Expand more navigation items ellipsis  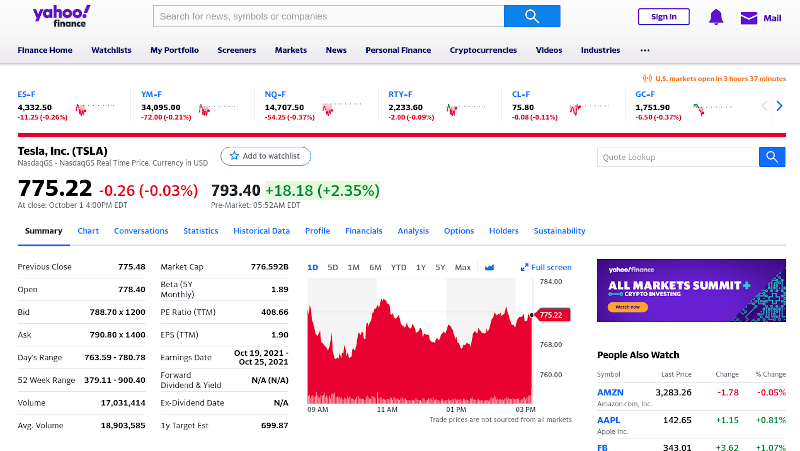pos(645,50)
